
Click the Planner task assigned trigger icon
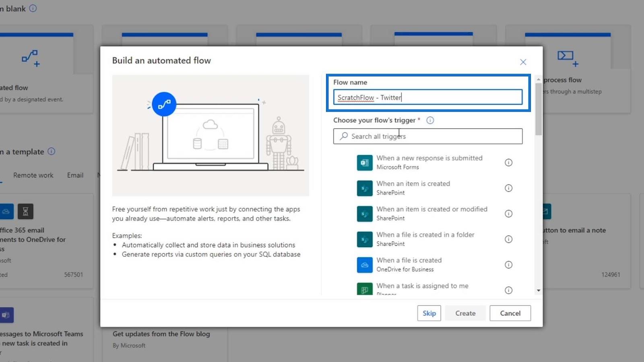[x=365, y=289]
